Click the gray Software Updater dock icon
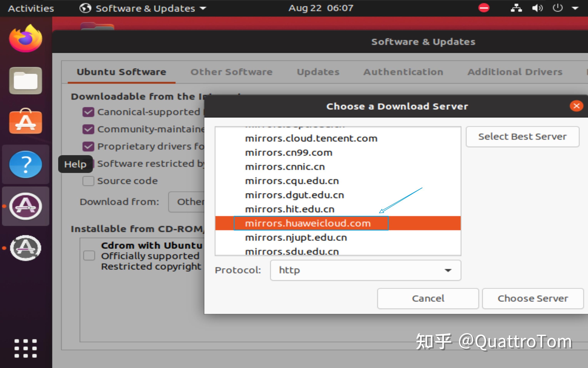The width and height of the screenshot is (588, 368). pos(26,248)
